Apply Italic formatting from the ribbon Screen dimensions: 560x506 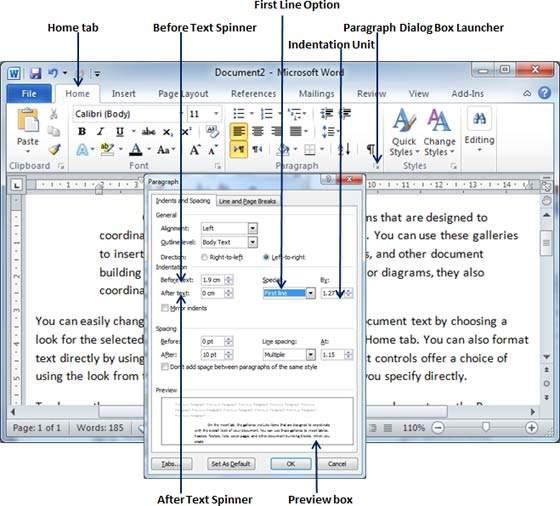coord(101,131)
